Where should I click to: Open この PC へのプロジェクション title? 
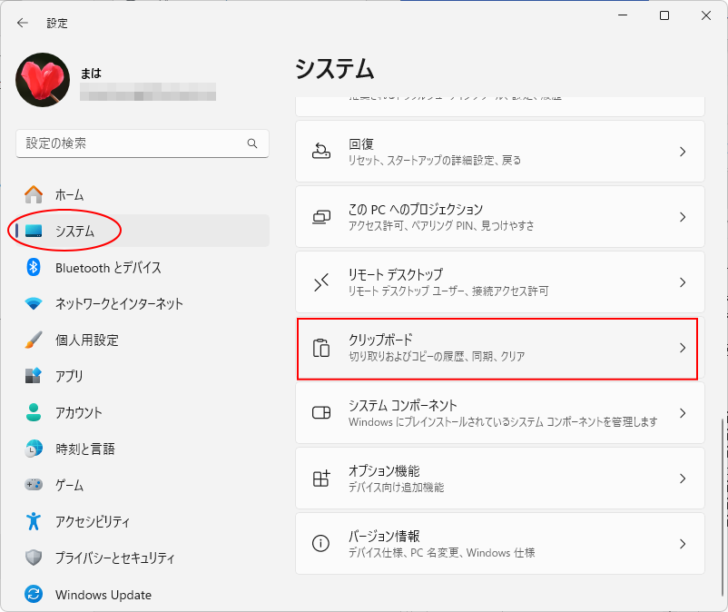point(416,209)
